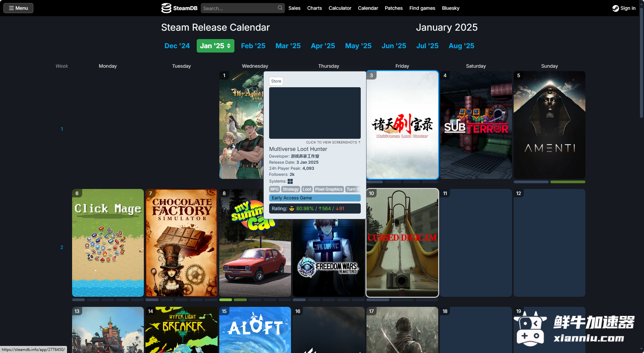
Task: Open day 17 game cover
Action: point(402,330)
